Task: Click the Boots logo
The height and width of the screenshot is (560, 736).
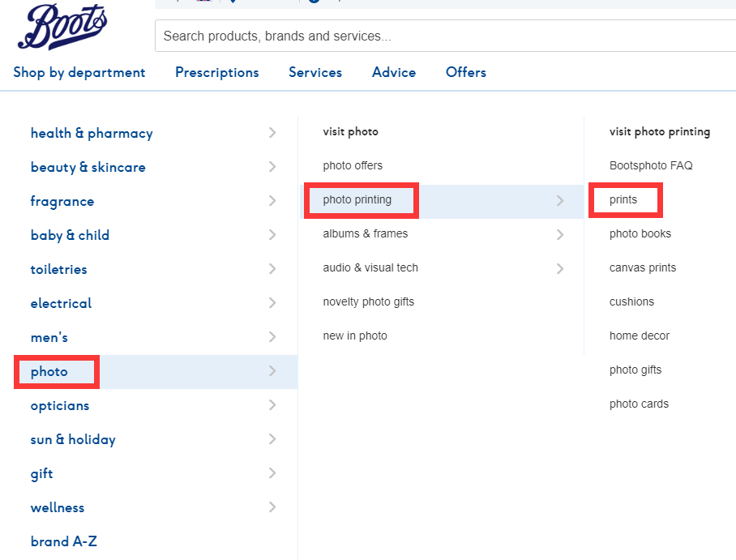Action: [62, 28]
